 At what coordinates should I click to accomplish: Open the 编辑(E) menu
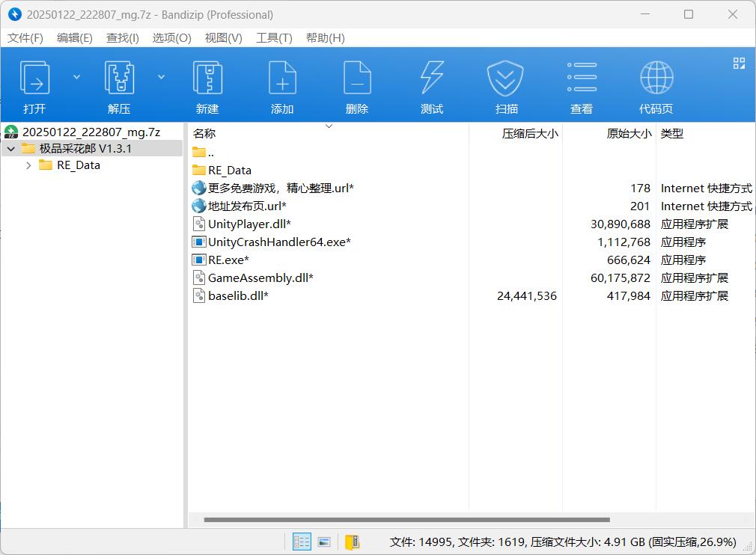[74, 38]
